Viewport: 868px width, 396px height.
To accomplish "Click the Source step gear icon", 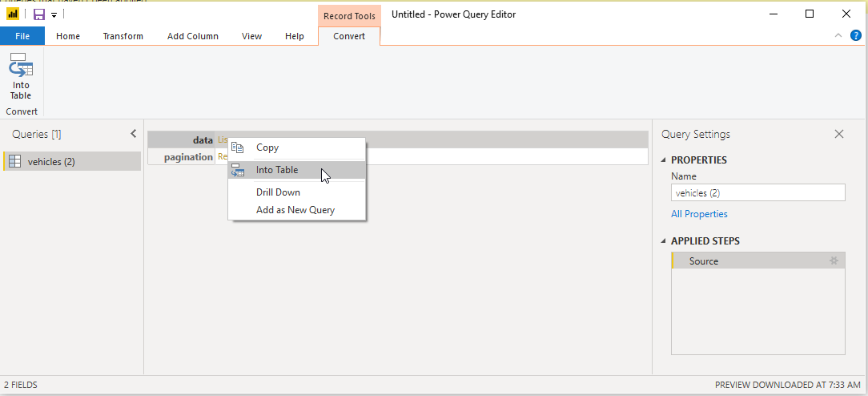I will 834,261.
